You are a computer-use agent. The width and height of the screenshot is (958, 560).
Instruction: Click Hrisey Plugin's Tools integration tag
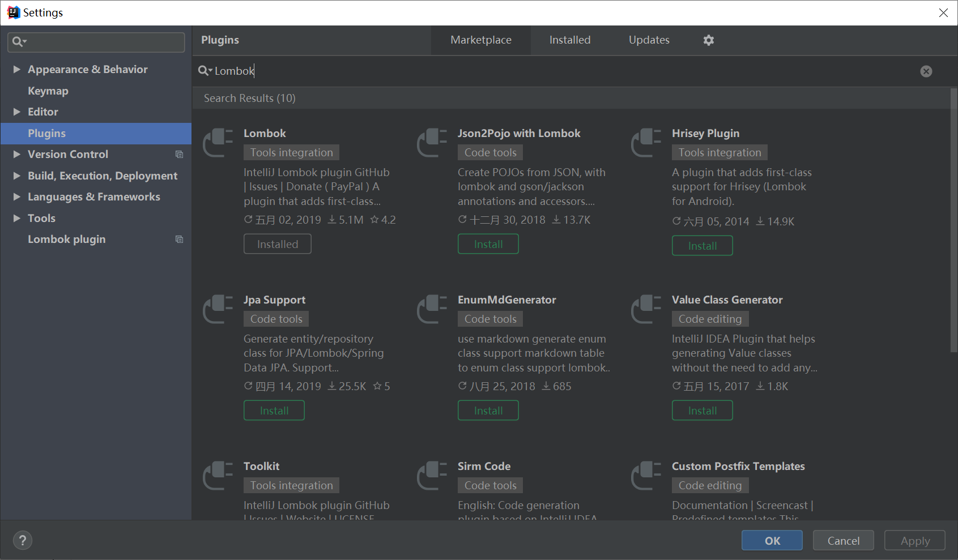click(x=720, y=152)
